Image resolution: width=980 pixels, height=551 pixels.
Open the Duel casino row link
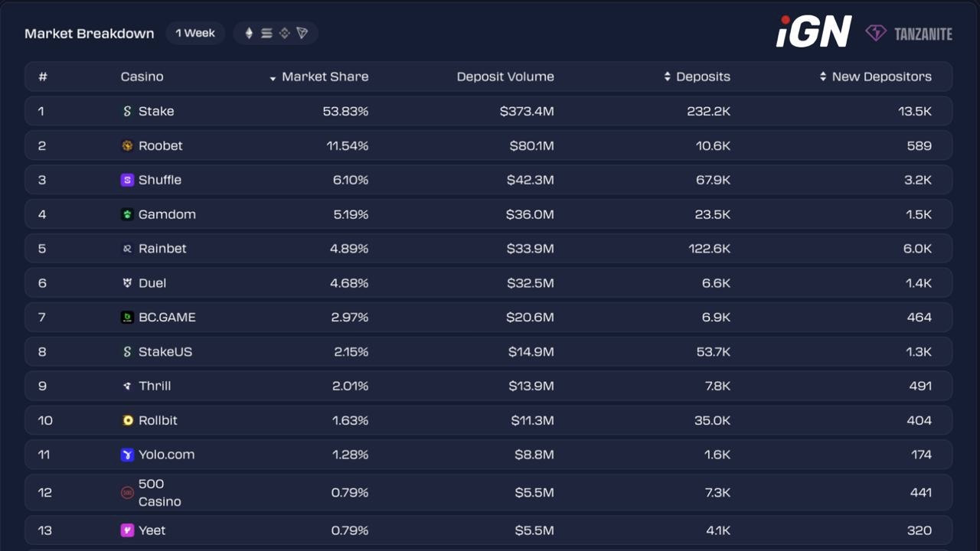[152, 283]
